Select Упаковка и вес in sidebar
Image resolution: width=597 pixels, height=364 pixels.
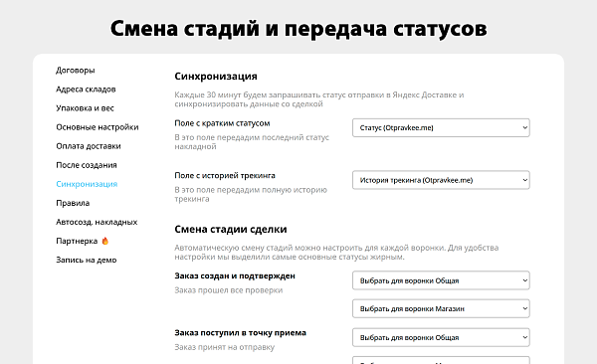click(85, 108)
